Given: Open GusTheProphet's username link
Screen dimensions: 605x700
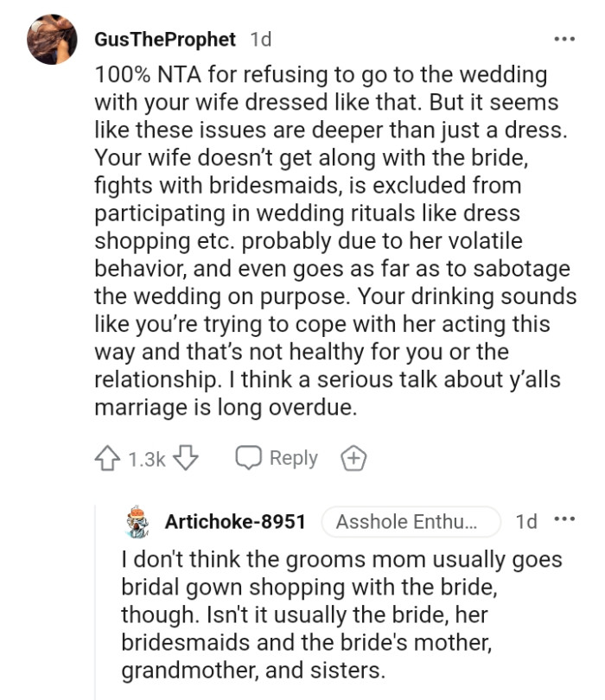Looking at the screenshot, I should click(163, 39).
